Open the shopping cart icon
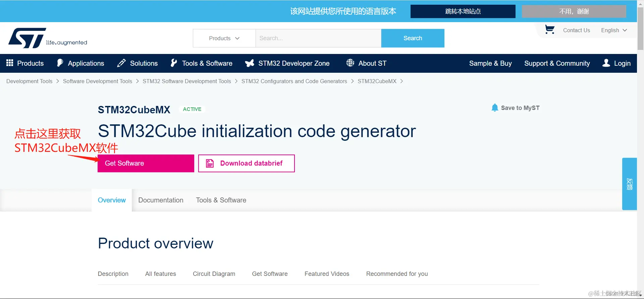This screenshot has height=299, width=644. pos(549,29)
